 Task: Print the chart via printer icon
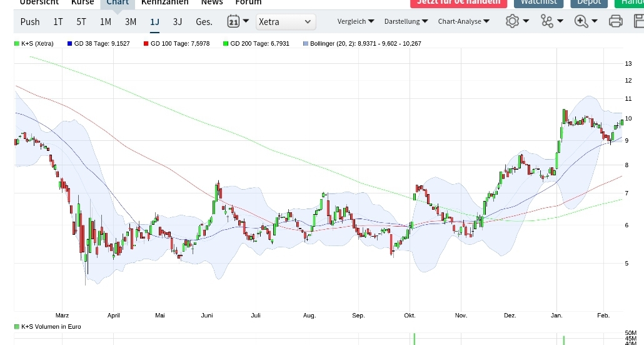(x=615, y=21)
